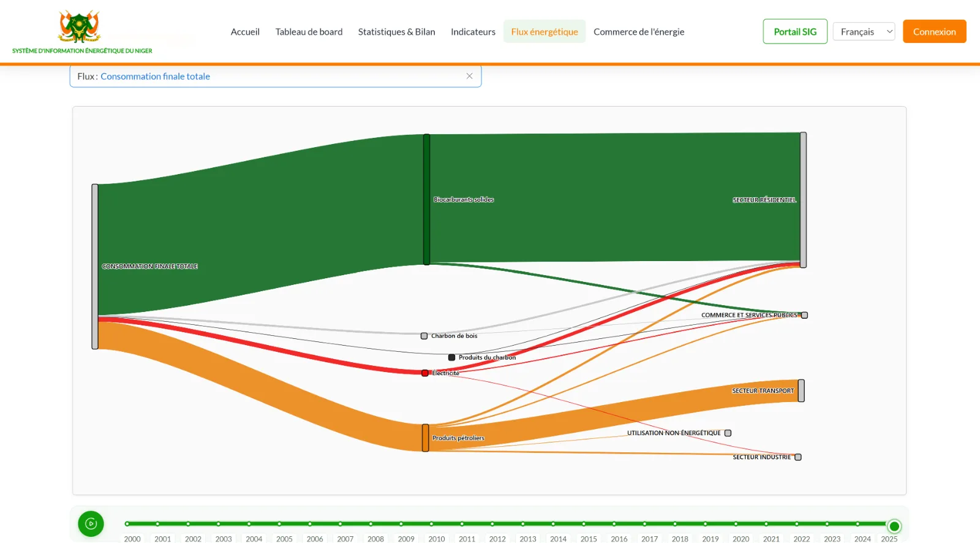The image size is (980, 543).
Task: Click the Secteur industrie node
Action: click(798, 457)
